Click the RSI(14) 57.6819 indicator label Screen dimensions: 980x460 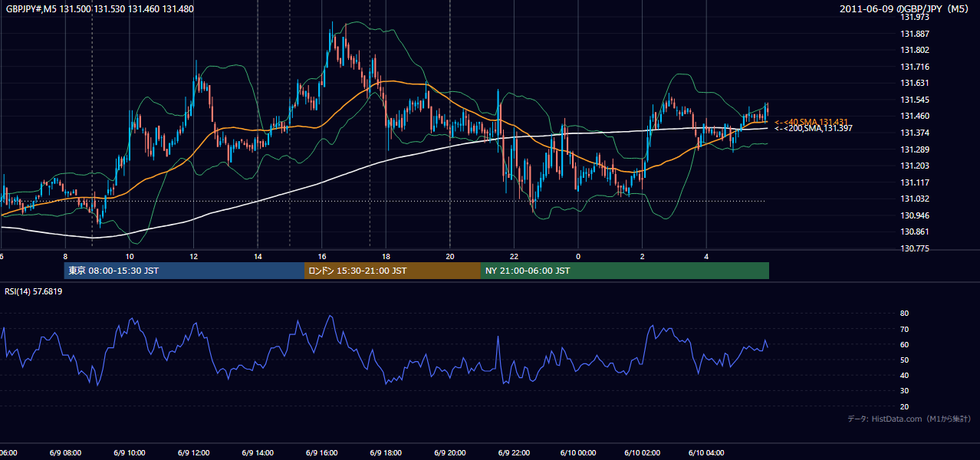click(x=34, y=291)
